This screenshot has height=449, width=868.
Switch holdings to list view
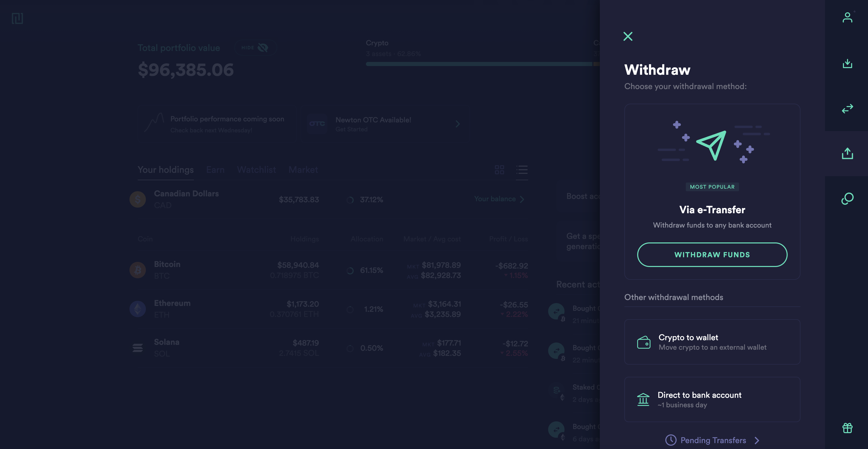coord(522,170)
